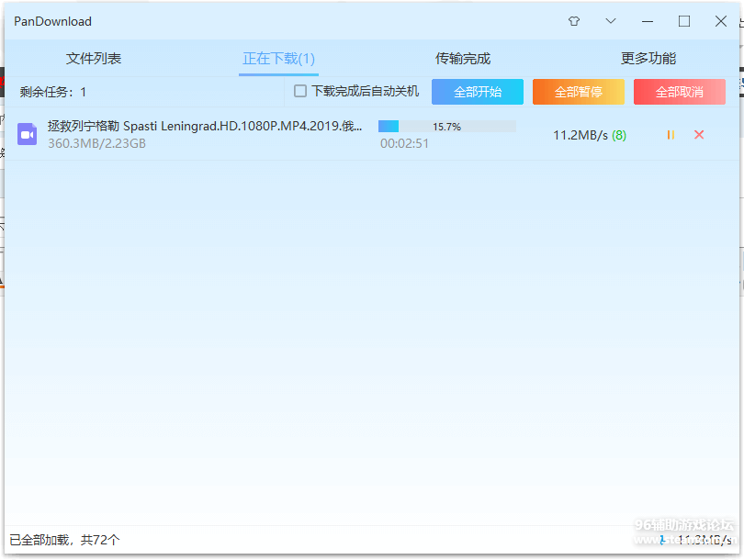The image size is (744, 560).
Task: Enable the 下载完成后自动关机 checkbox
Action: [x=300, y=91]
